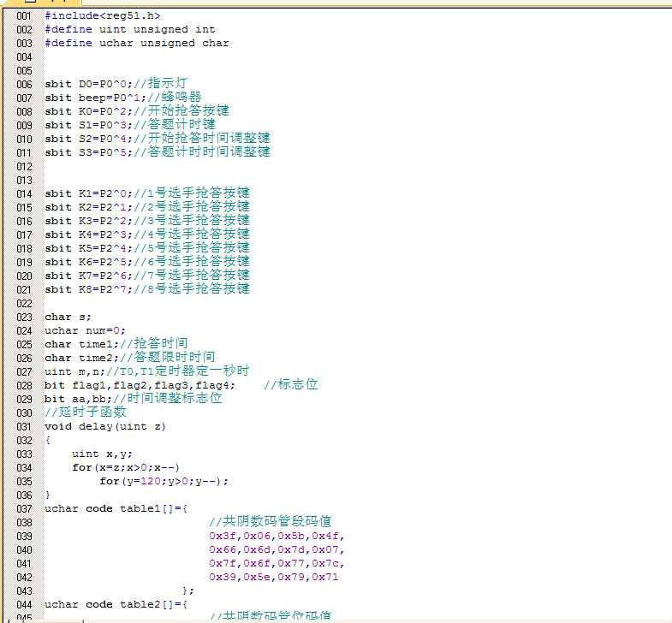Image resolution: width=672 pixels, height=623 pixels.
Task: Click the hex row starting with 0x39
Action: (x=273, y=577)
